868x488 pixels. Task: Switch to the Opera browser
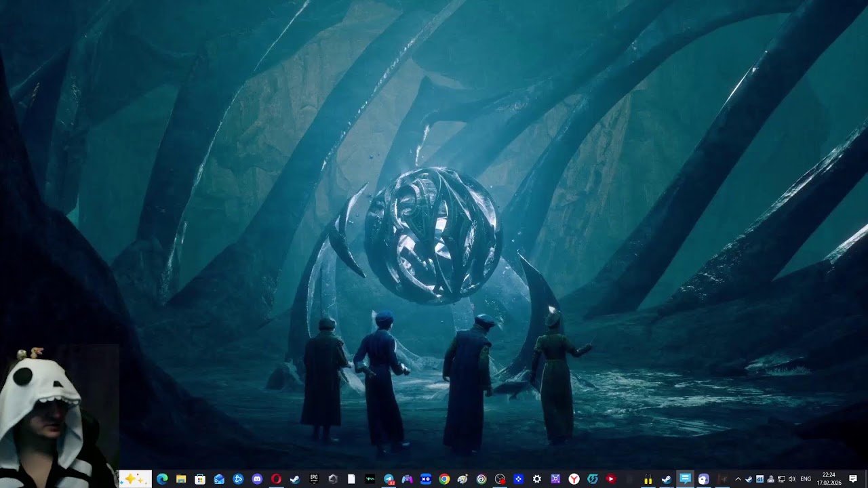click(276, 479)
